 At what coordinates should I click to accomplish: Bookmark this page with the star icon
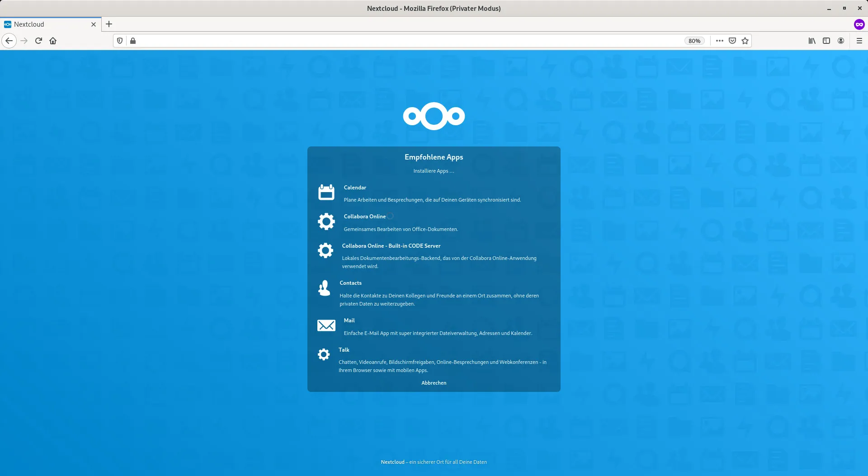coord(745,41)
